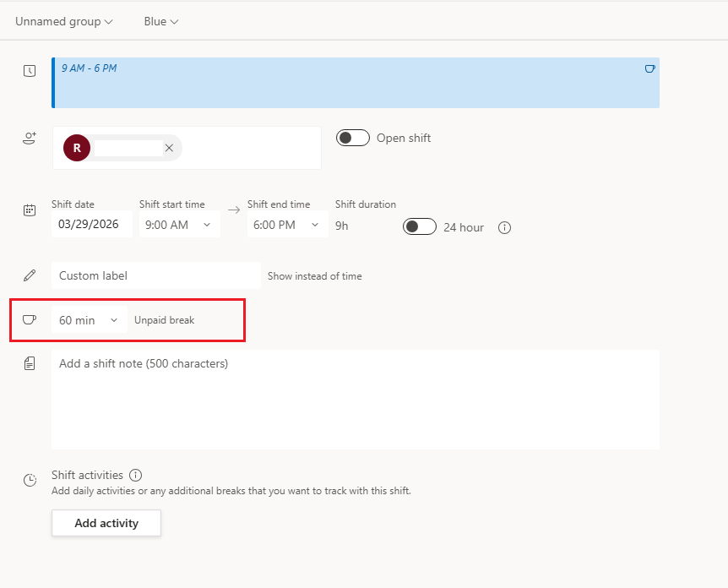
Task: Click the 9h shift duration value
Action: [342, 226]
